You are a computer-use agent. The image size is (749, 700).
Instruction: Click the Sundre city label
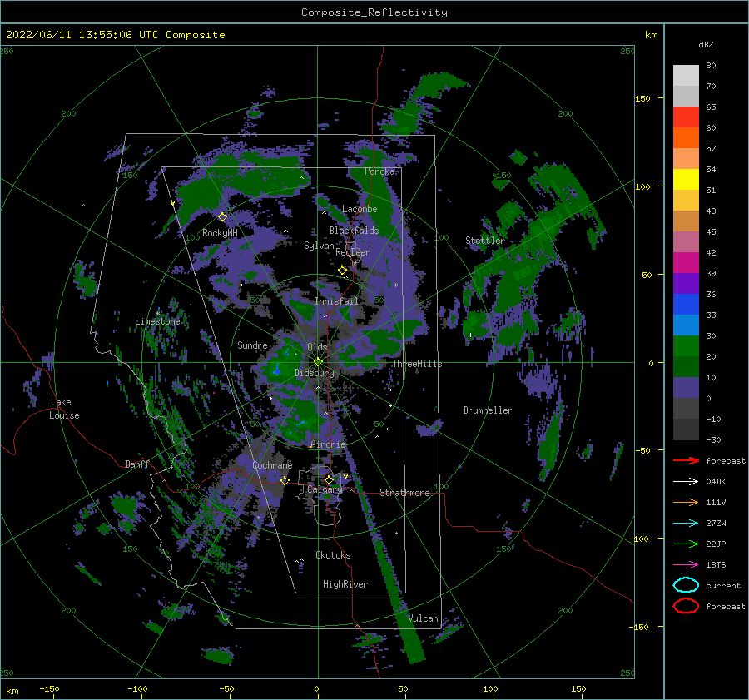252,345
